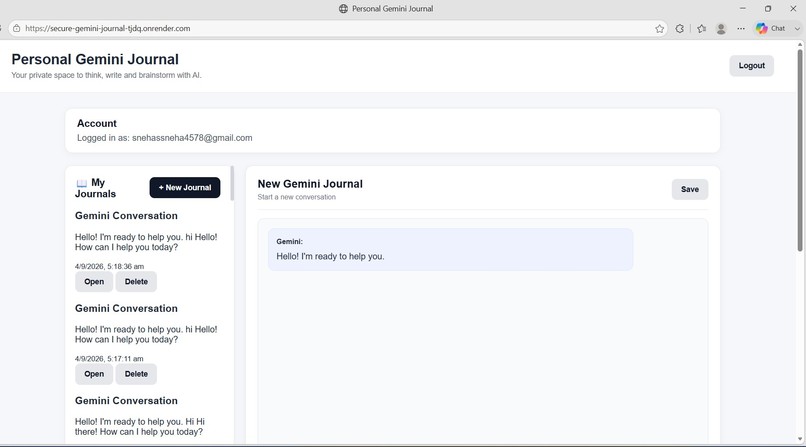806x447 pixels.
Task: Delete the journal from 5:17:11 am
Action: tap(136, 374)
